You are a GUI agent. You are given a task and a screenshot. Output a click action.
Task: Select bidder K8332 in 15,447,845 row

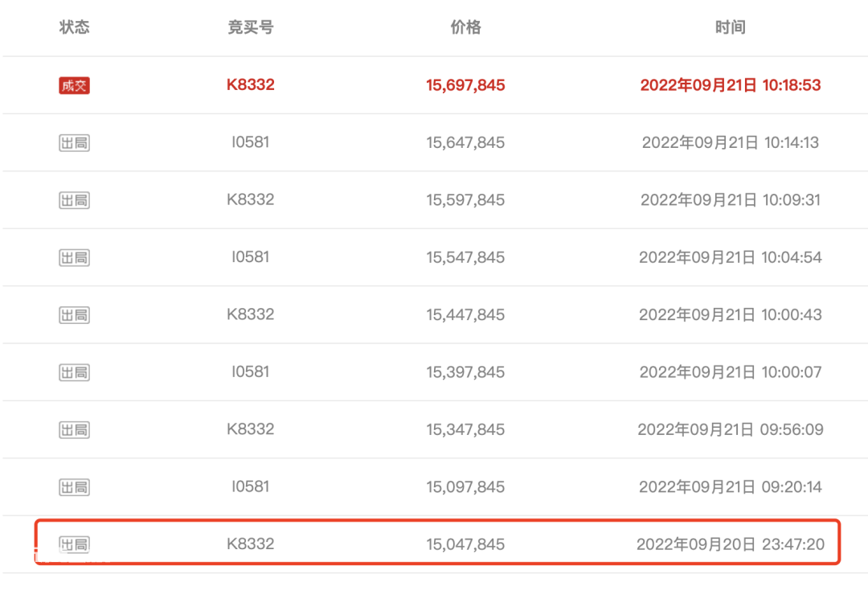click(x=250, y=314)
